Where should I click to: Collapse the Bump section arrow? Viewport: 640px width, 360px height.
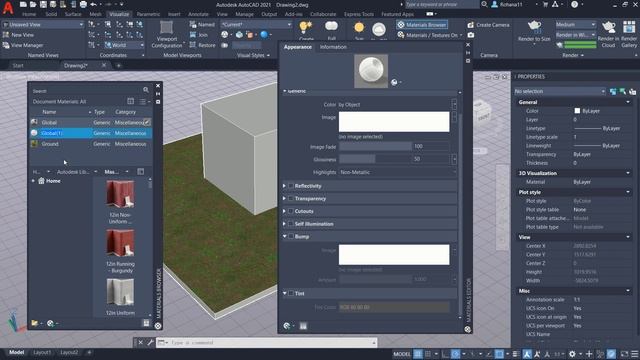[x=284, y=236]
